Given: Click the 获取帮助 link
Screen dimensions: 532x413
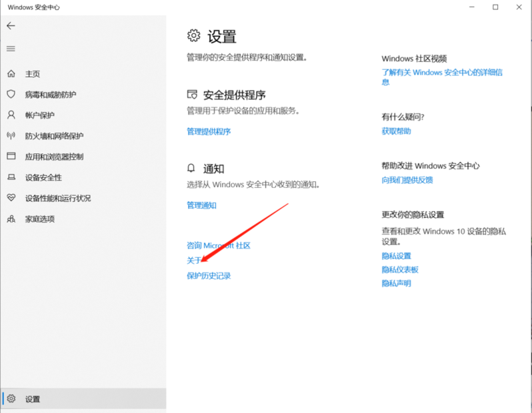Looking at the screenshot, I should click(396, 131).
